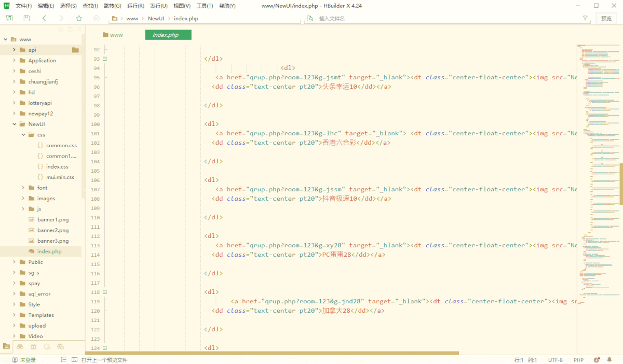The width and height of the screenshot is (623, 364).
Task: Bookmark with the star icon
Action: [x=79, y=18]
